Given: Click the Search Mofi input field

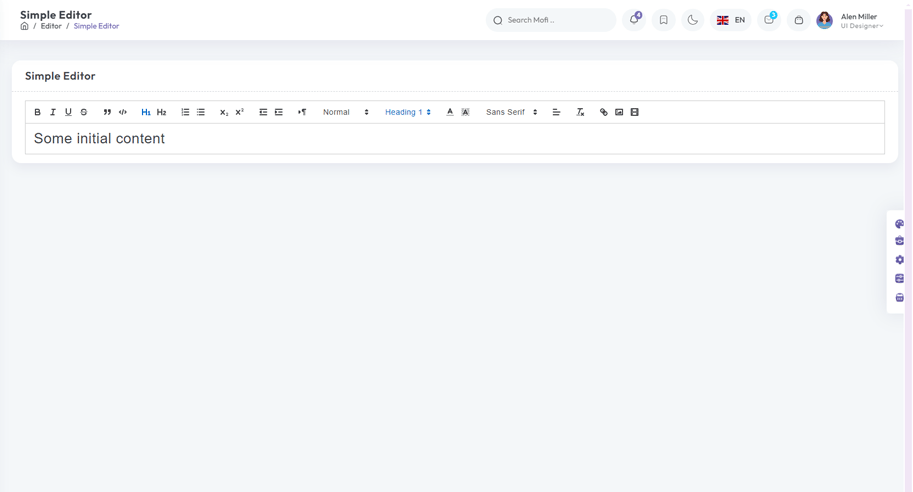Looking at the screenshot, I should 556,20.
